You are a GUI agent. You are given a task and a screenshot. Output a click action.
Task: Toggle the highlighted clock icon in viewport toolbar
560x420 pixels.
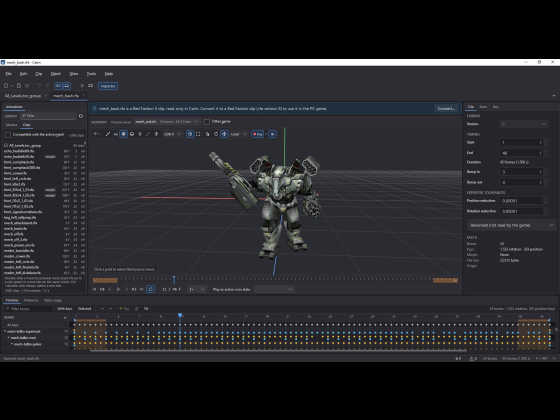point(190,134)
